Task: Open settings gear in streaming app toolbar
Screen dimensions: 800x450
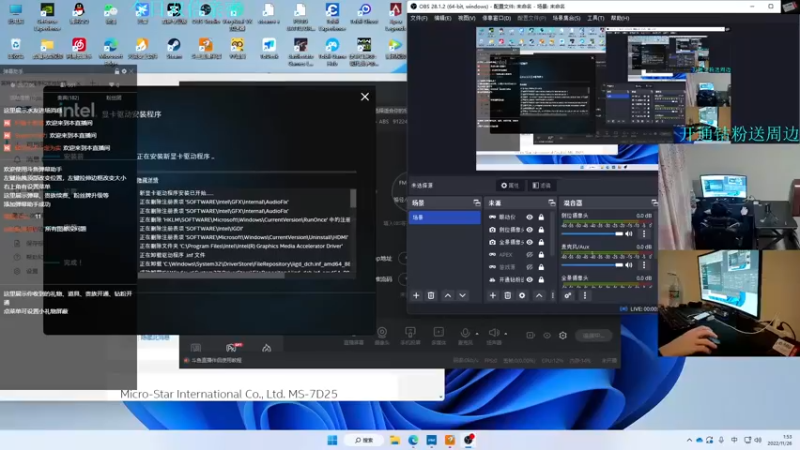Action: pos(563,336)
